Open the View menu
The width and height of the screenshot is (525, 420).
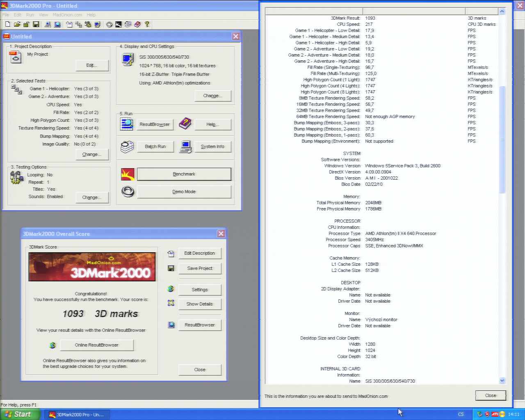tap(43, 15)
